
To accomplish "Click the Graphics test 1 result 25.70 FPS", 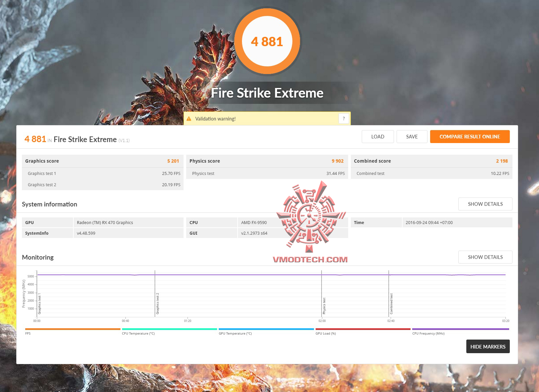I will pos(171,174).
